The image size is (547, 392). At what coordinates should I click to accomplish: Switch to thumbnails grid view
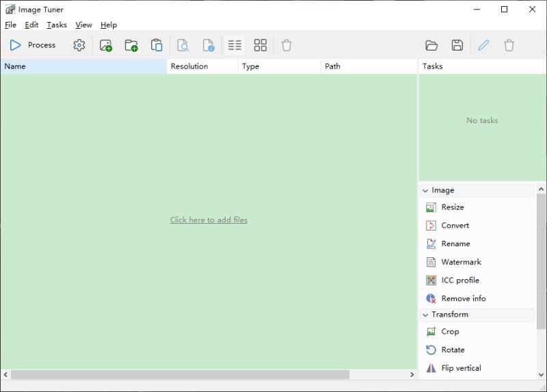click(x=261, y=45)
